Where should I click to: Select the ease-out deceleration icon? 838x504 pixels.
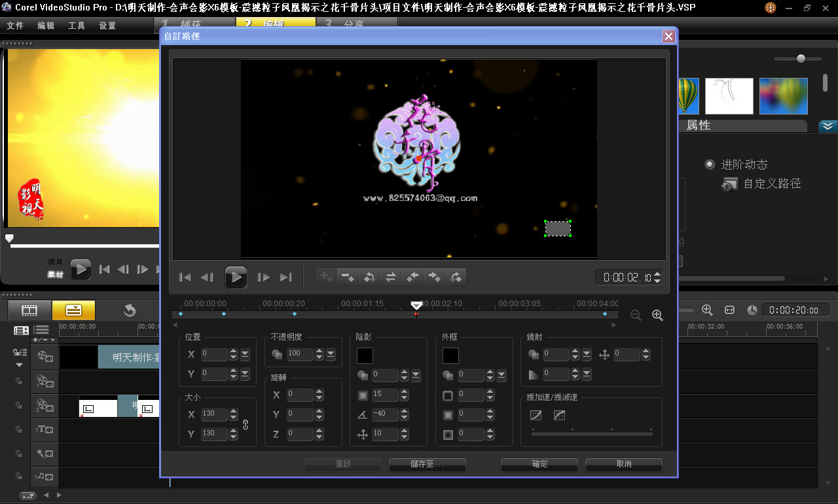pos(559,415)
